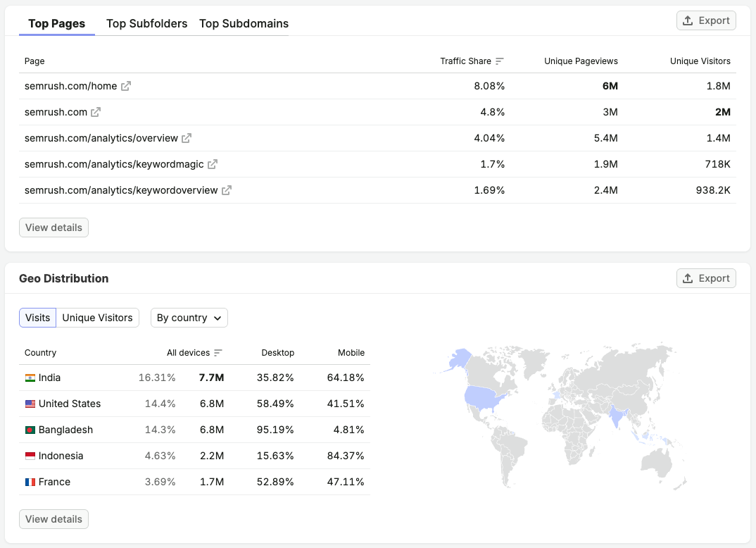Switch to the Top Subdomains tab

244,24
